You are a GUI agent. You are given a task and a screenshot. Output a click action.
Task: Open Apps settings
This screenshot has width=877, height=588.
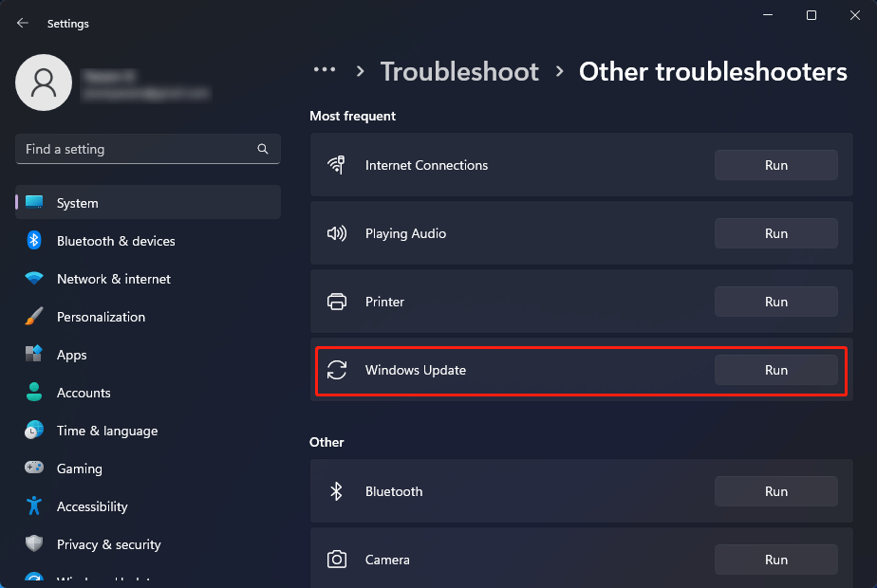pos(148,355)
